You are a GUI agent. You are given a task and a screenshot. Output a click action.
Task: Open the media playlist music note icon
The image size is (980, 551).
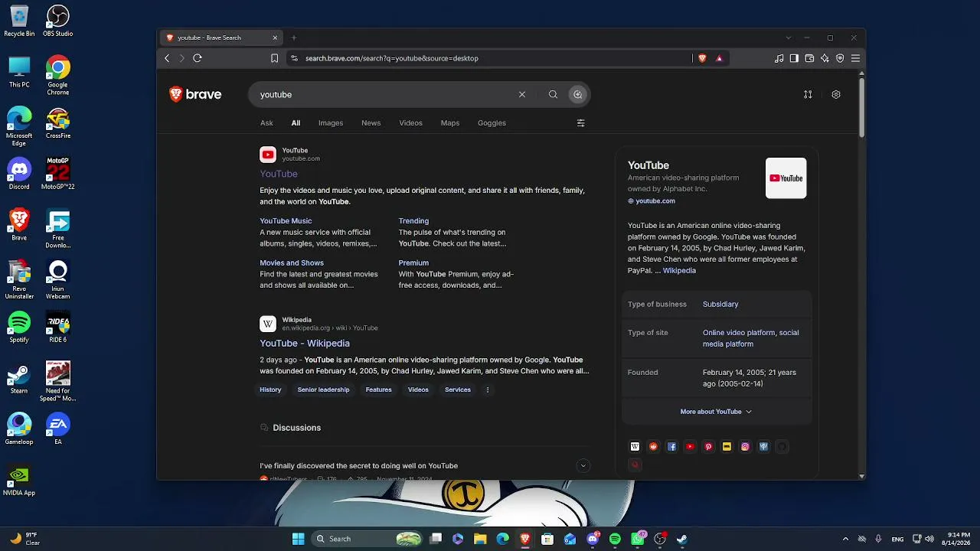(x=779, y=58)
